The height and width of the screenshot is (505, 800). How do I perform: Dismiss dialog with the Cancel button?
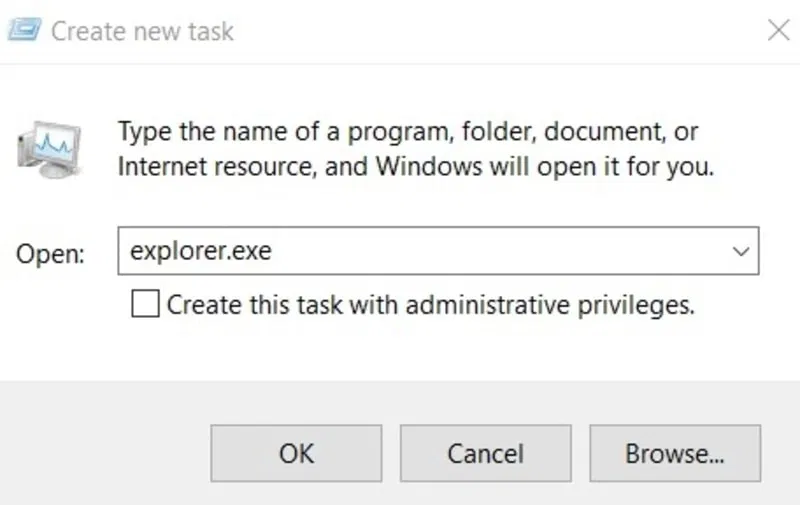[x=485, y=453]
